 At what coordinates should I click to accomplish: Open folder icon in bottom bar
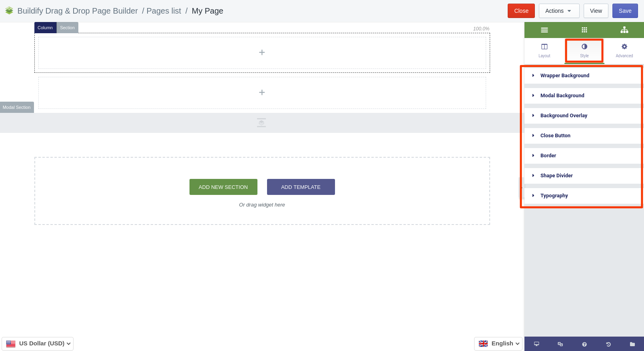pos(632,344)
